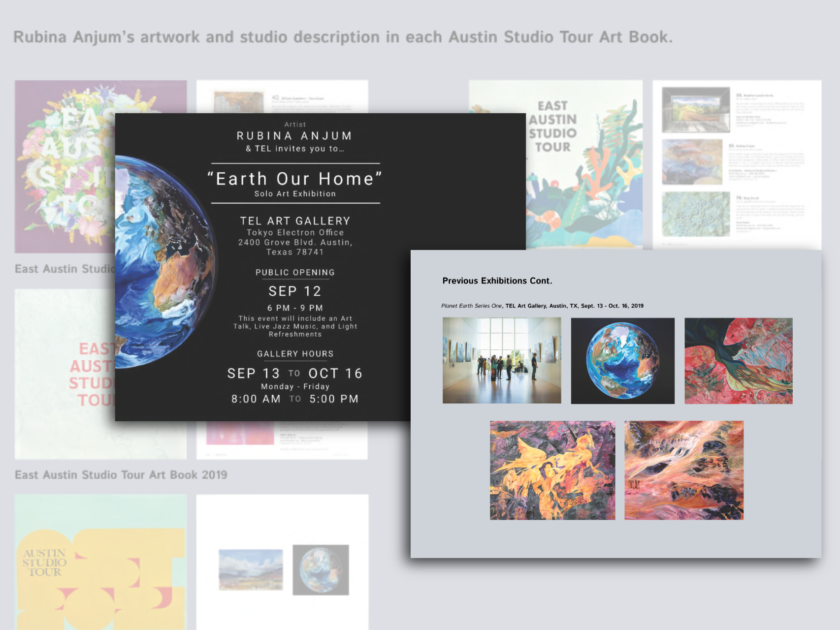Click the '6 PM - 9 PM' time
840x630 pixels.
pos(295,308)
